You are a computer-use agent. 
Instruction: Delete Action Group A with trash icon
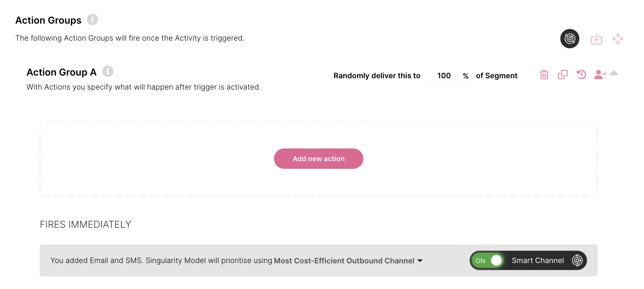click(544, 75)
